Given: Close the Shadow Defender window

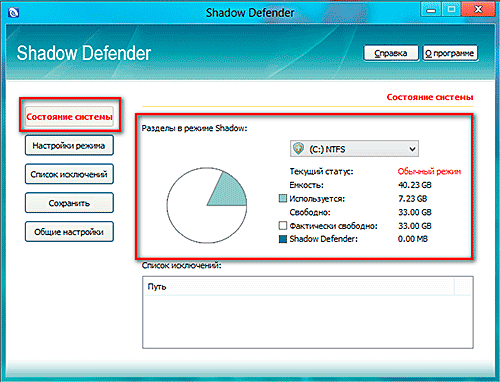Looking at the screenshot, I should 478,9.
